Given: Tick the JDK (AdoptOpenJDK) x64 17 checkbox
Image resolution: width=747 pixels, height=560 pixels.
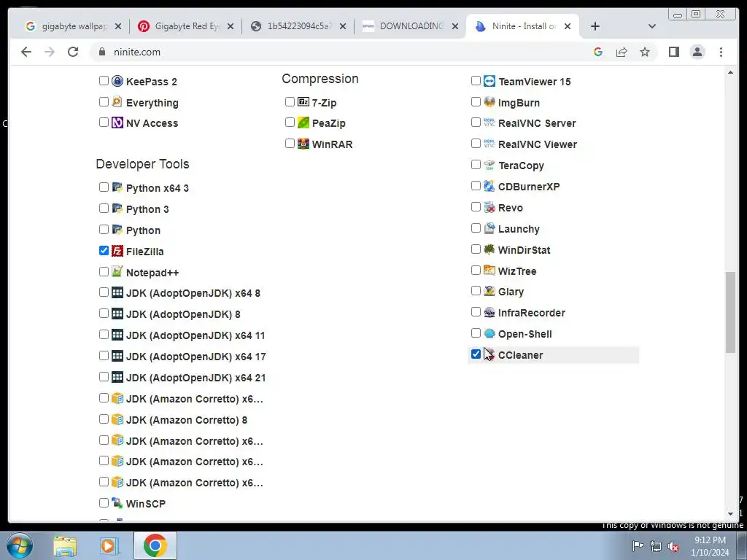Looking at the screenshot, I should click(104, 356).
